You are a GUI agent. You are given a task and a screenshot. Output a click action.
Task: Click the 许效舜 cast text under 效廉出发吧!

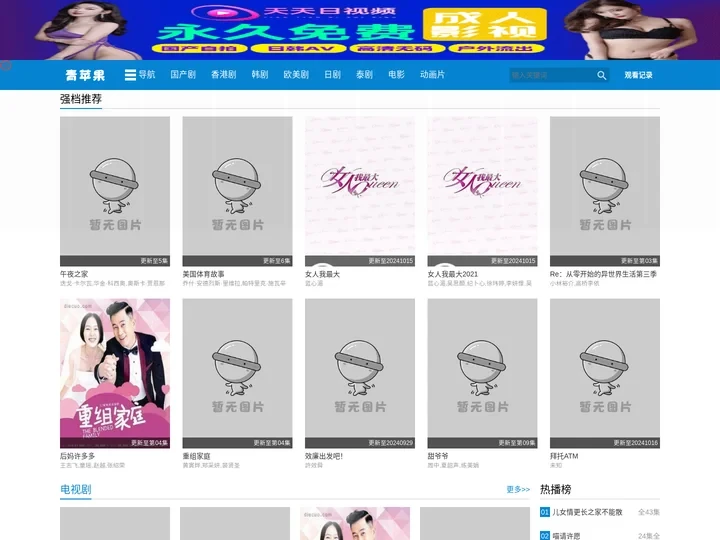(314, 465)
